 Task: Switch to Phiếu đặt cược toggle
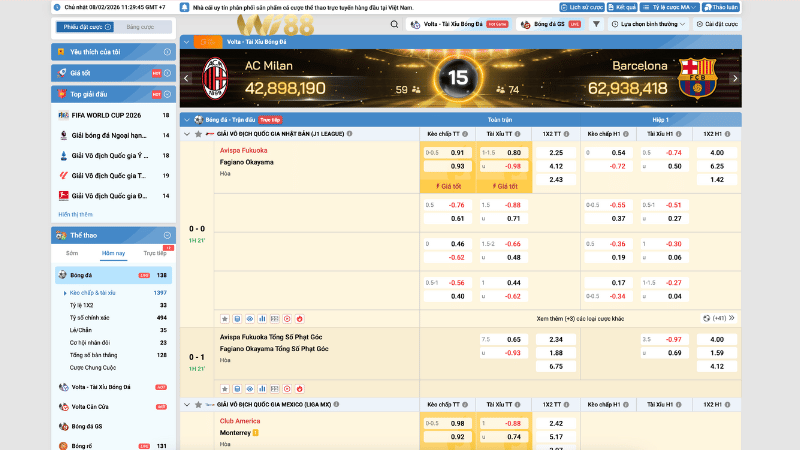(85, 27)
